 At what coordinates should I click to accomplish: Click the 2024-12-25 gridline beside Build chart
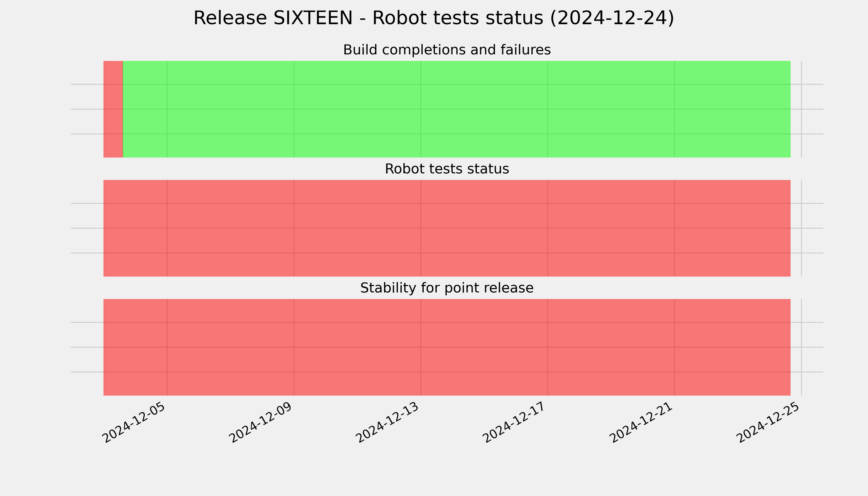click(801, 109)
